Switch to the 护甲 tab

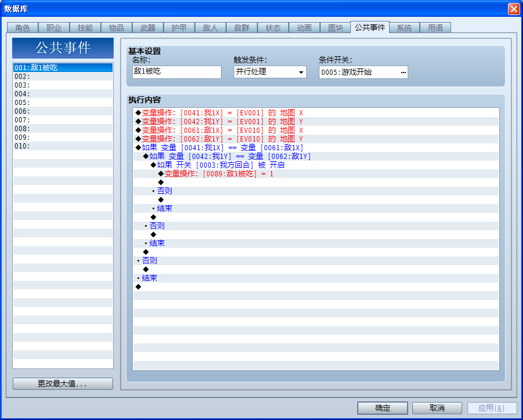[179, 28]
